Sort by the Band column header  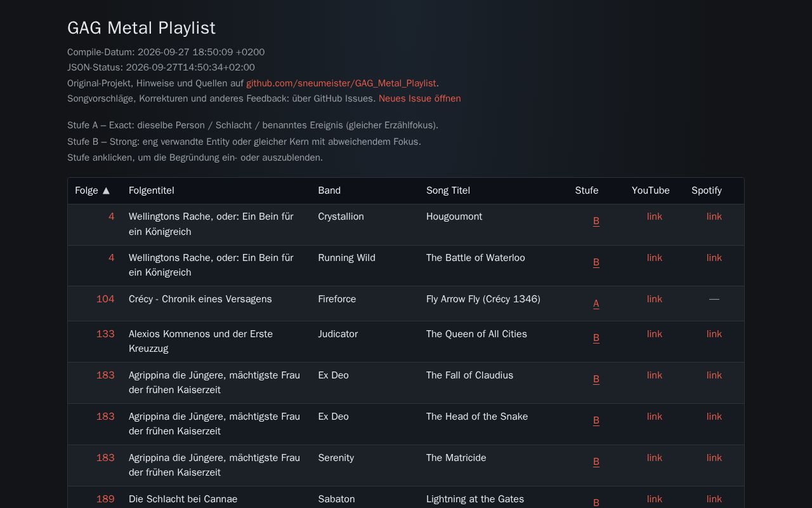coord(329,190)
